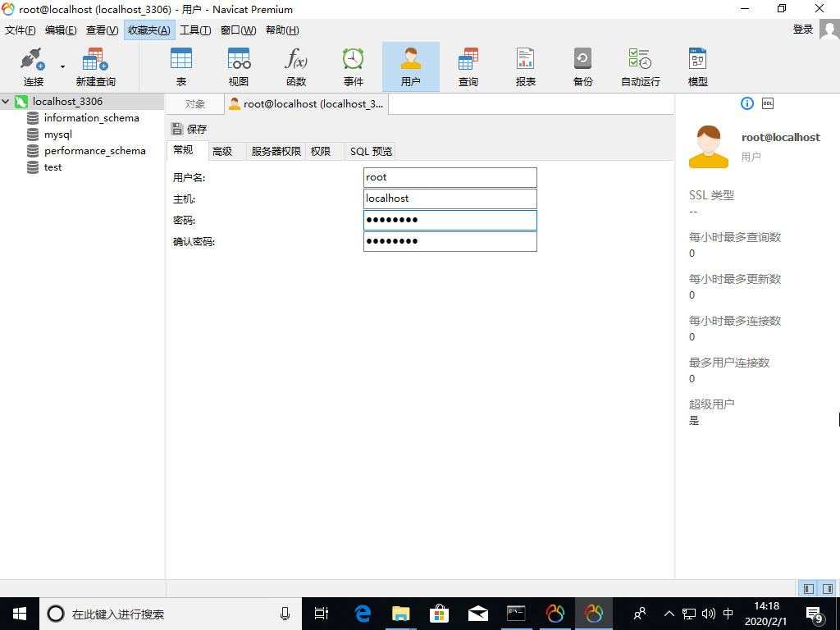This screenshot has height=630, width=840.
Task: Open the 事件 (Event) toolbar icon
Action: coord(353,67)
